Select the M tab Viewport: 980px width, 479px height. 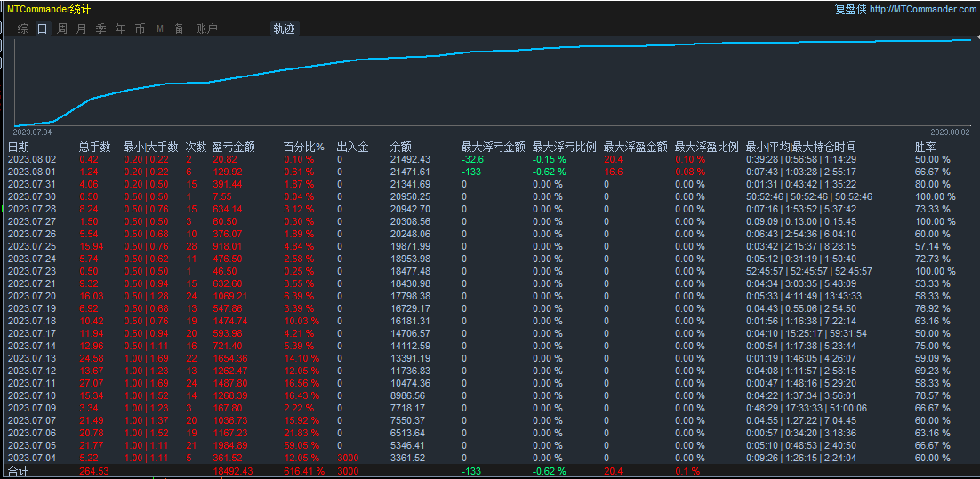(160, 28)
